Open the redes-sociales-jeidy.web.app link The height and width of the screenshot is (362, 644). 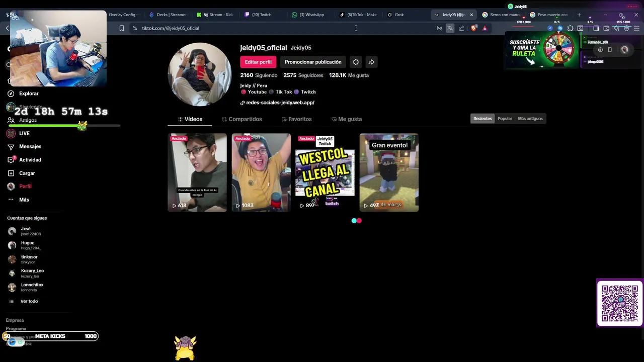[x=280, y=103]
